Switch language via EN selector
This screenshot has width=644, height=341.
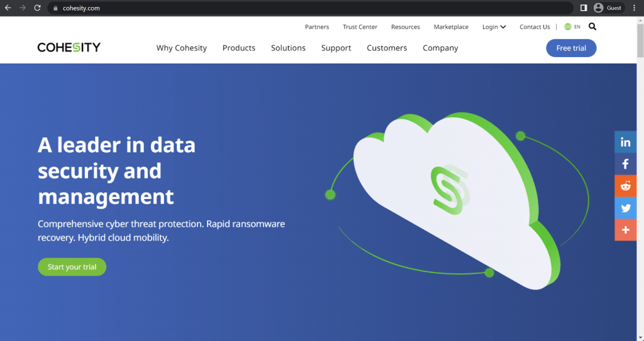577,26
